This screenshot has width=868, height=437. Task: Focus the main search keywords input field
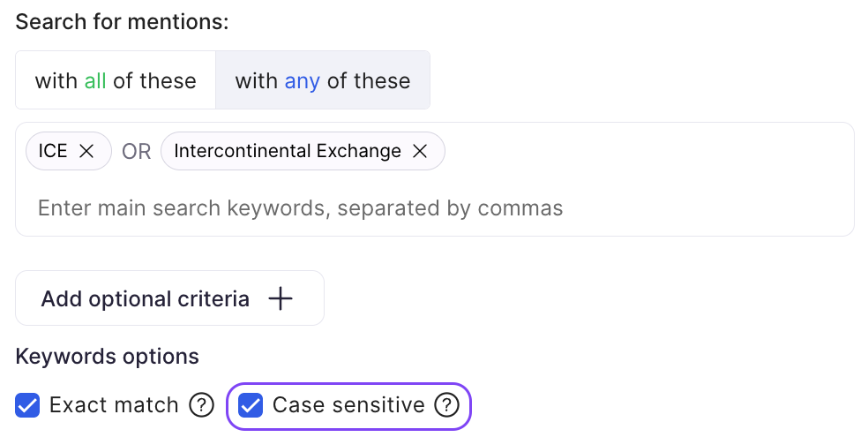300,208
